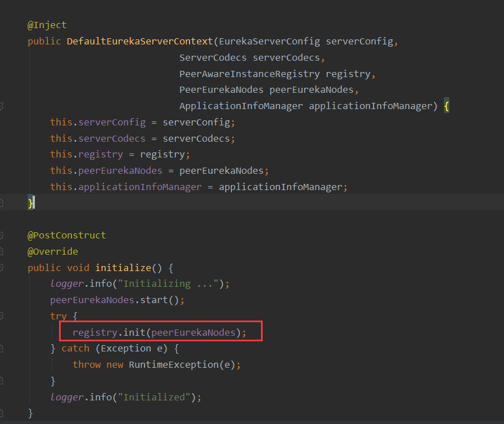Toggle fold marker on the catch line
This screenshot has height=424, width=504.
pos(1,349)
